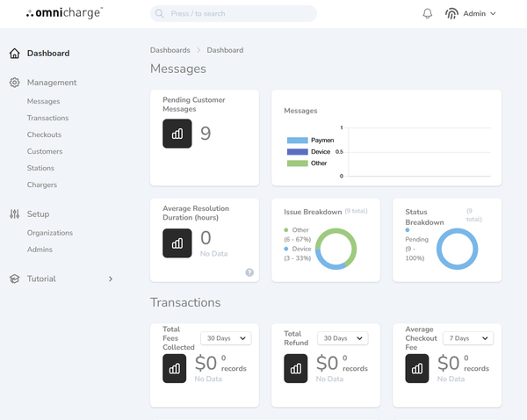Open Customers in the sidebar
Image resolution: width=527 pixels, height=420 pixels.
45,151
